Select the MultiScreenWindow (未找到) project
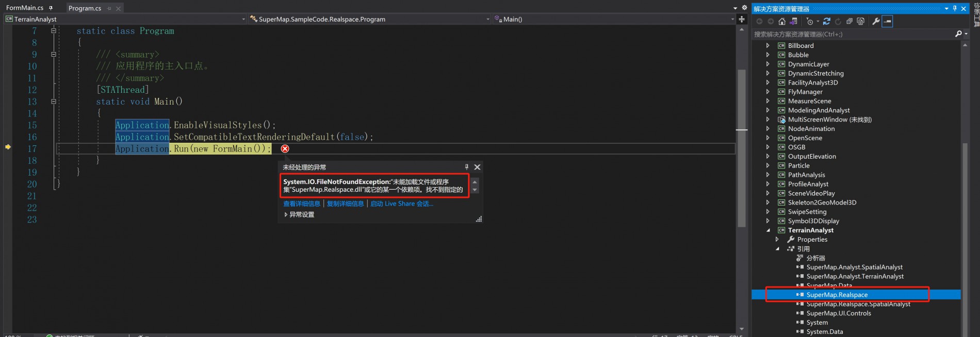This screenshot has height=337, width=980. 830,120
